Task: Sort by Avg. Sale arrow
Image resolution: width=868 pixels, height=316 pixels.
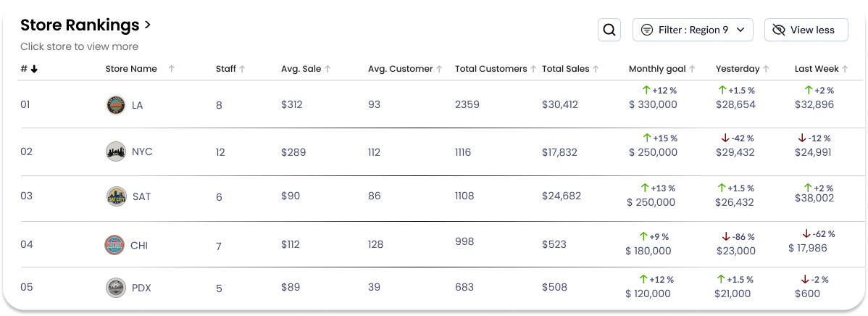Action: tap(327, 70)
